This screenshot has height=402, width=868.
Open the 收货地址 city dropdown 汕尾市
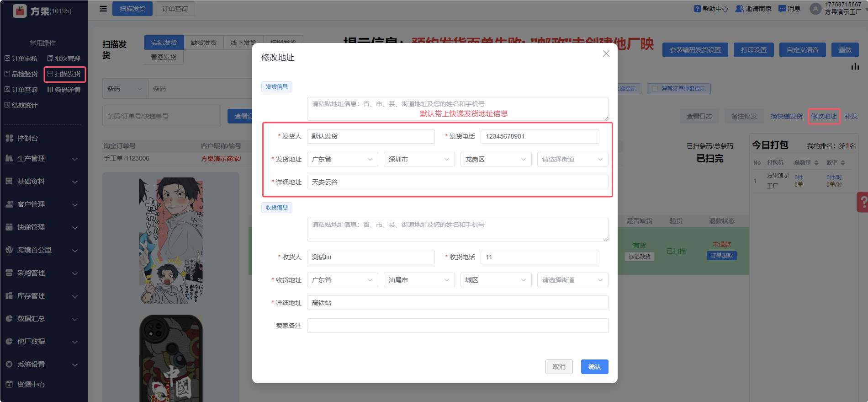click(419, 280)
